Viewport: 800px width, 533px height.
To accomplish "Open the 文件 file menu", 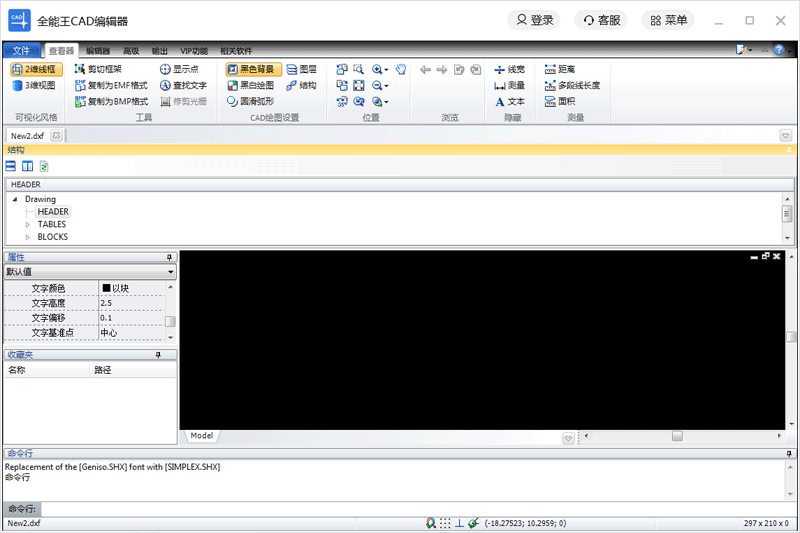I will pos(21,50).
